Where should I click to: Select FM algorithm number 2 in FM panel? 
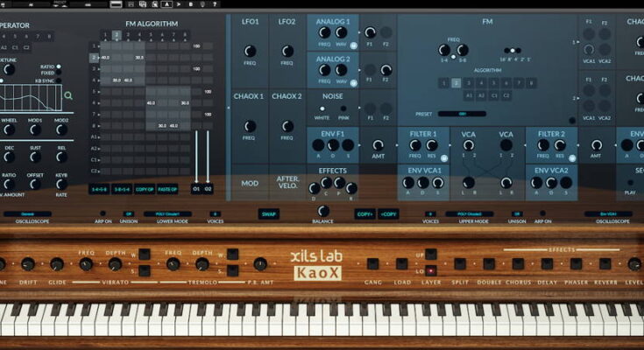coord(456,83)
